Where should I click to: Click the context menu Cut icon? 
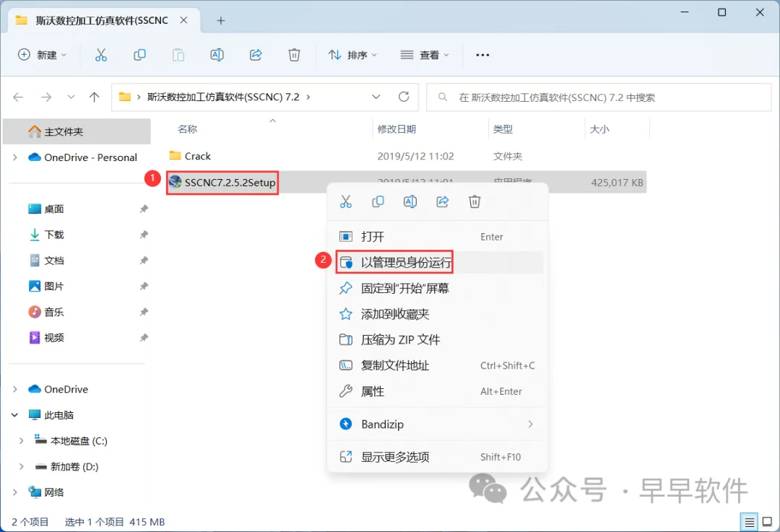tap(346, 201)
